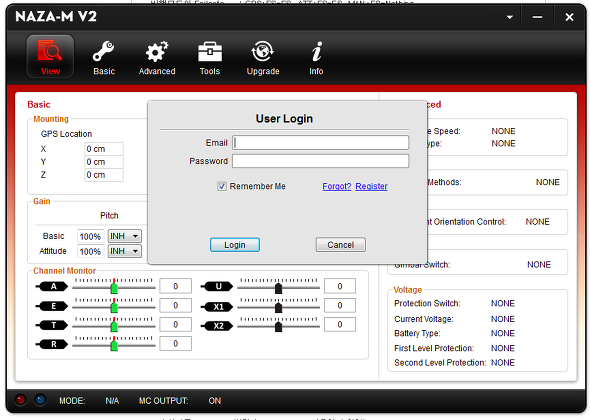Toggle the Remember Me checkbox
Screen dimensions: 590x420
click(222, 186)
